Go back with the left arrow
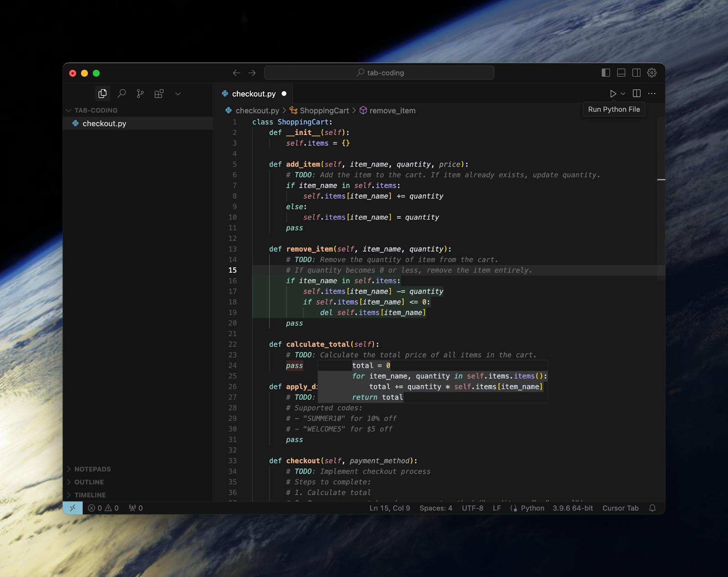Screen dimensions: 728x577 pyautogui.click(x=237, y=73)
